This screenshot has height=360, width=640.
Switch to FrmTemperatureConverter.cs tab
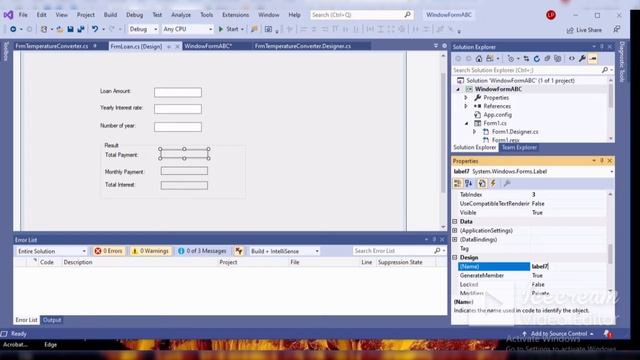coord(51,46)
